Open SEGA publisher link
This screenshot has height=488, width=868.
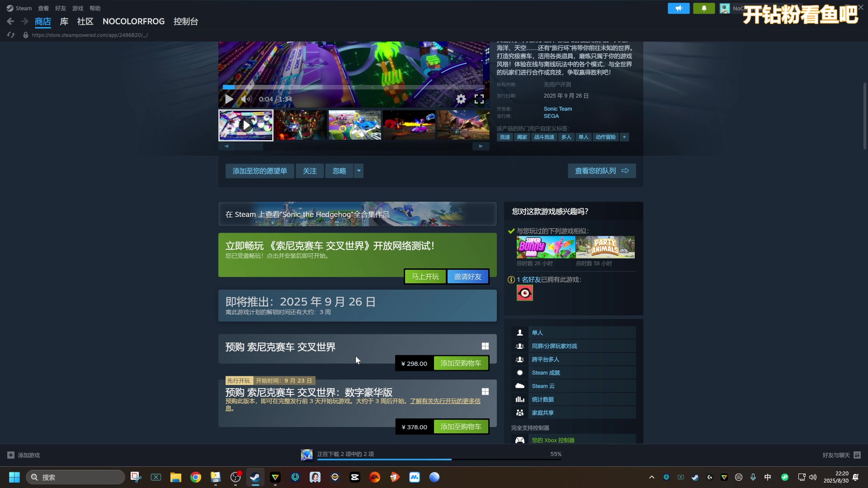pos(551,116)
